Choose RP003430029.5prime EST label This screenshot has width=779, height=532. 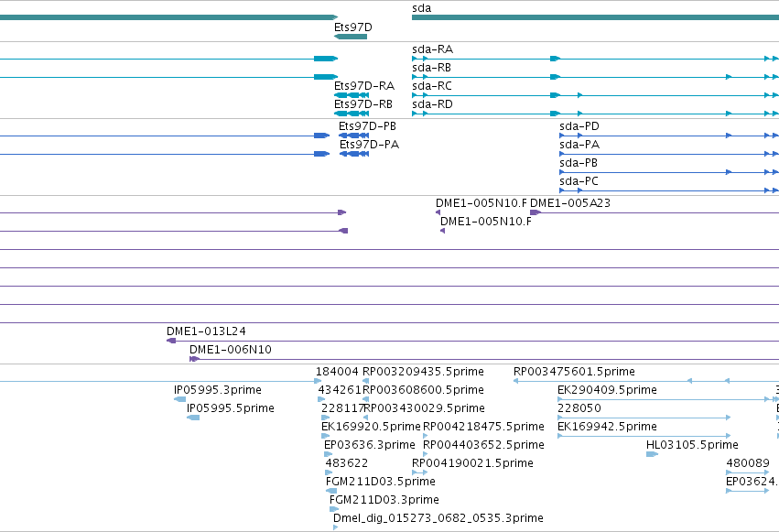(424, 408)
